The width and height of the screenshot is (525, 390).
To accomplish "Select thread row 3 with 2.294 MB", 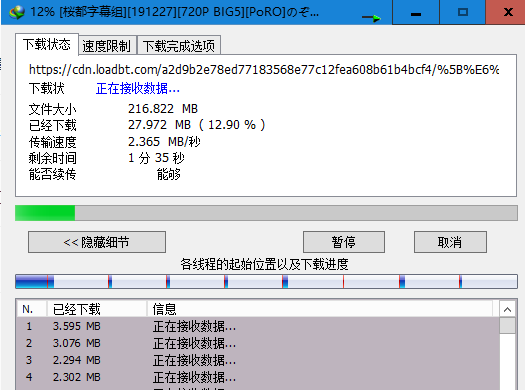I will coord(258,360).
